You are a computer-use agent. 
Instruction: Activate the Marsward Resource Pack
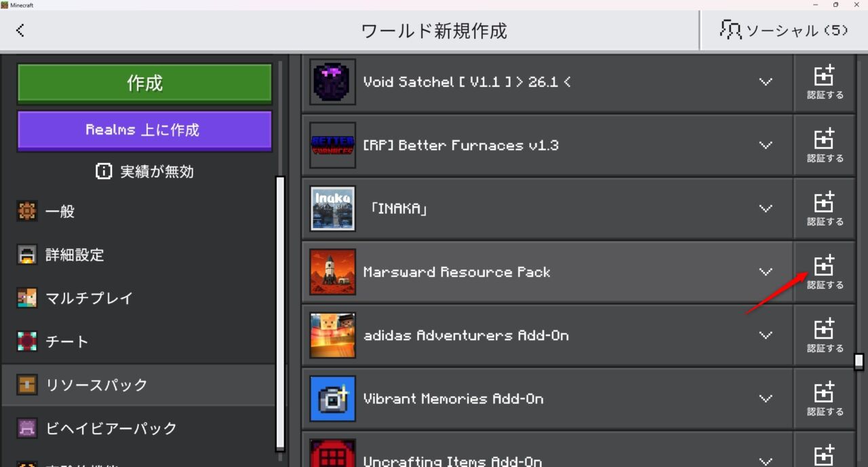click(825, 272)
